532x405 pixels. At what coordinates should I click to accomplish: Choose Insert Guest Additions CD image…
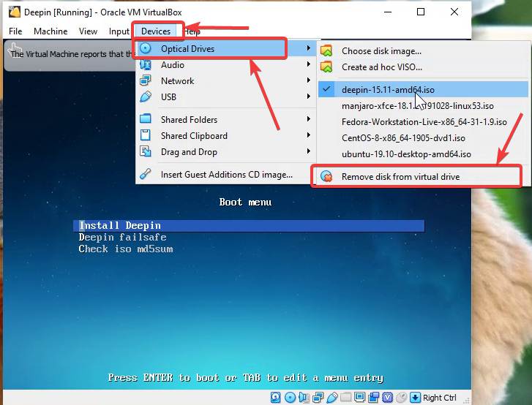tap(225, 174)
